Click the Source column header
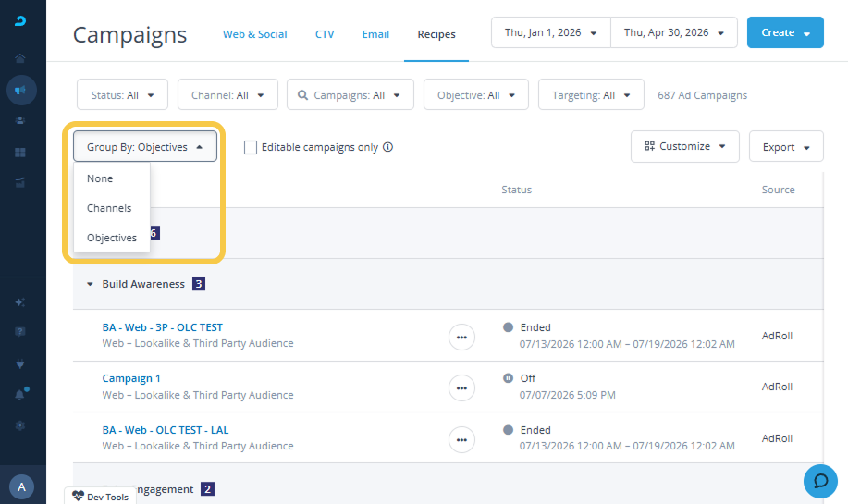848x504 pixels. [779, 190]
